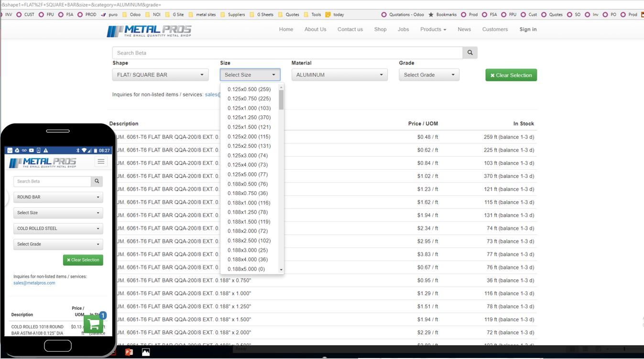644x359 pixels.
Task: Open the Tools bookmark folder
Action: click(x=313, y=14)
